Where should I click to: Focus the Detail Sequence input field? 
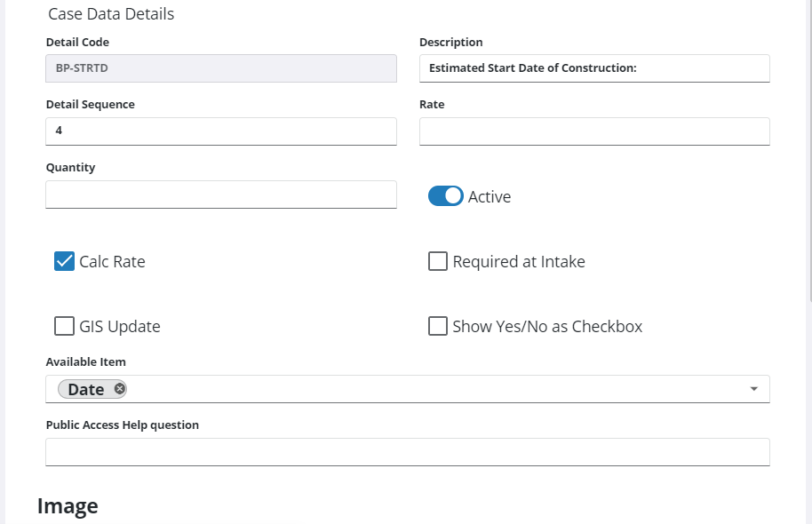(x=220, y=131)
